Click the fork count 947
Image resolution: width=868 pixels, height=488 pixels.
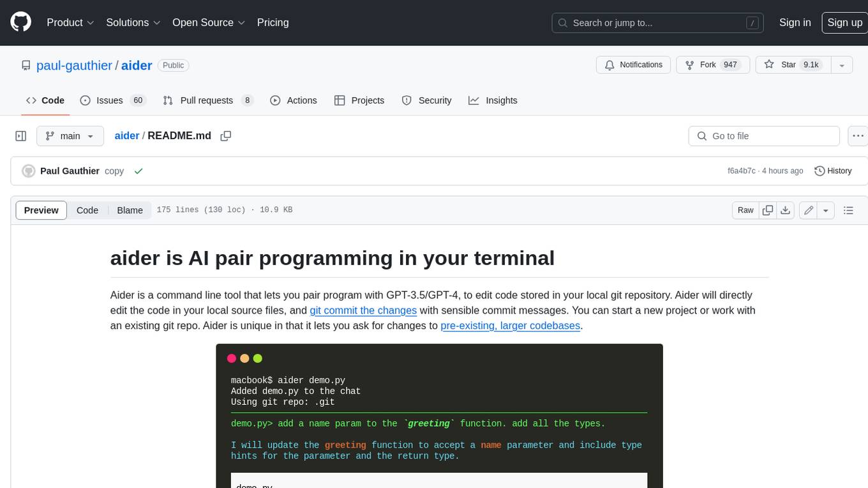click(730, 65)
